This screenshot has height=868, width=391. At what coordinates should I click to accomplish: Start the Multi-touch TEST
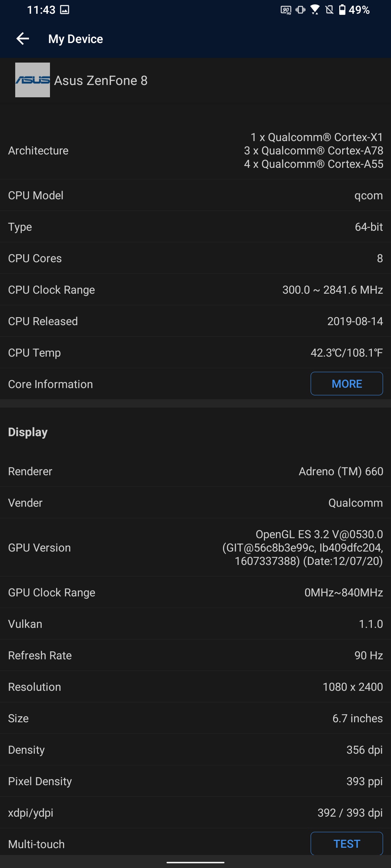click(346, 843)
